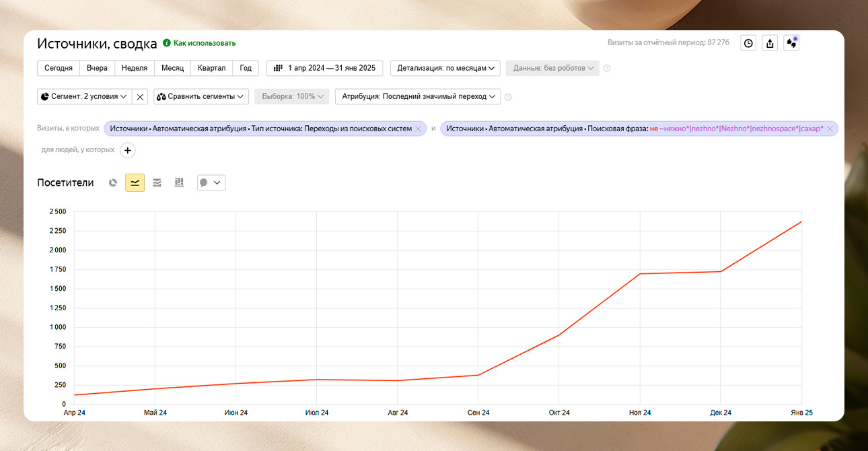Click the plus button to add people condition
This screenshot has width=868, height=451.
(128, 150)
